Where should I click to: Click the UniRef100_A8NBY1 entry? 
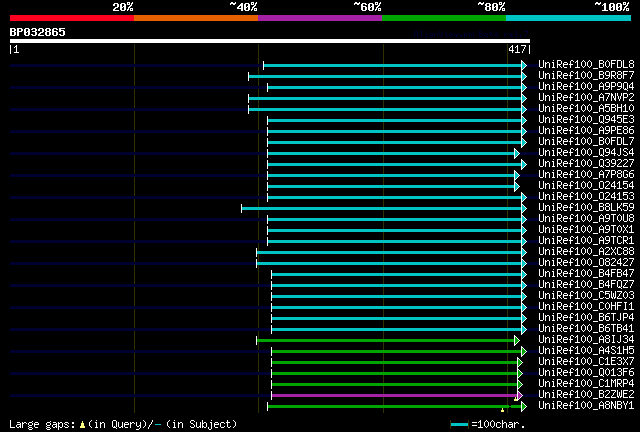coord(586,406)
